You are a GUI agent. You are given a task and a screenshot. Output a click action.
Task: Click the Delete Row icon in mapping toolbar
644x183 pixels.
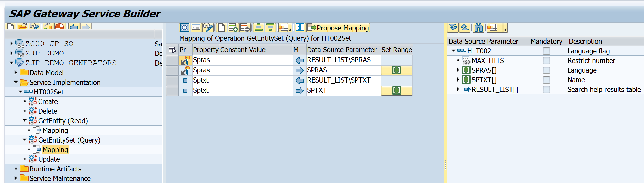(x=245, y=28)
